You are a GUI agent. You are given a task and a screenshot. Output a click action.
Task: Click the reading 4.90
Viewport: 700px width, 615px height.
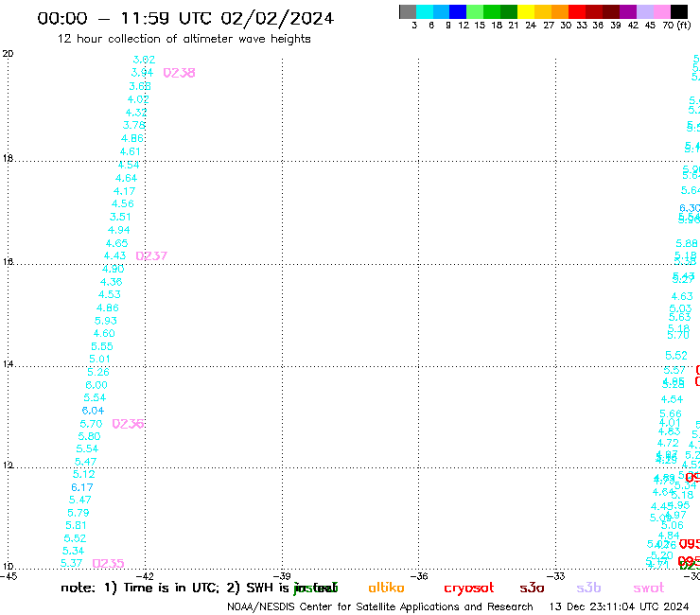[x=113, y=269]
